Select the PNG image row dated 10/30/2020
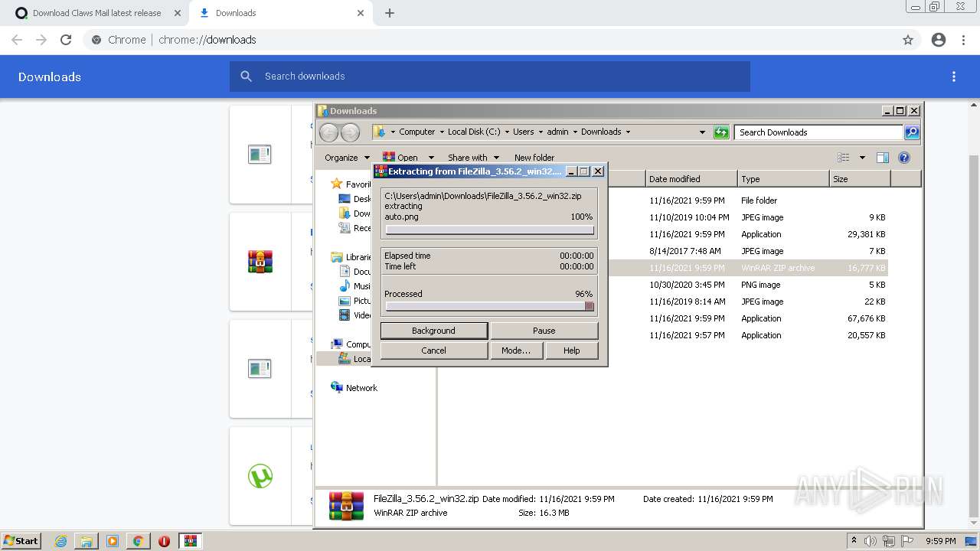The image size is (980, 551). 662,285
